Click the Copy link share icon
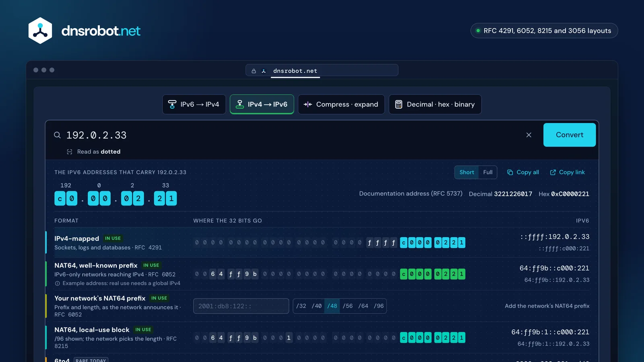The width and height of the screenshot is (644, 362). 553,172
